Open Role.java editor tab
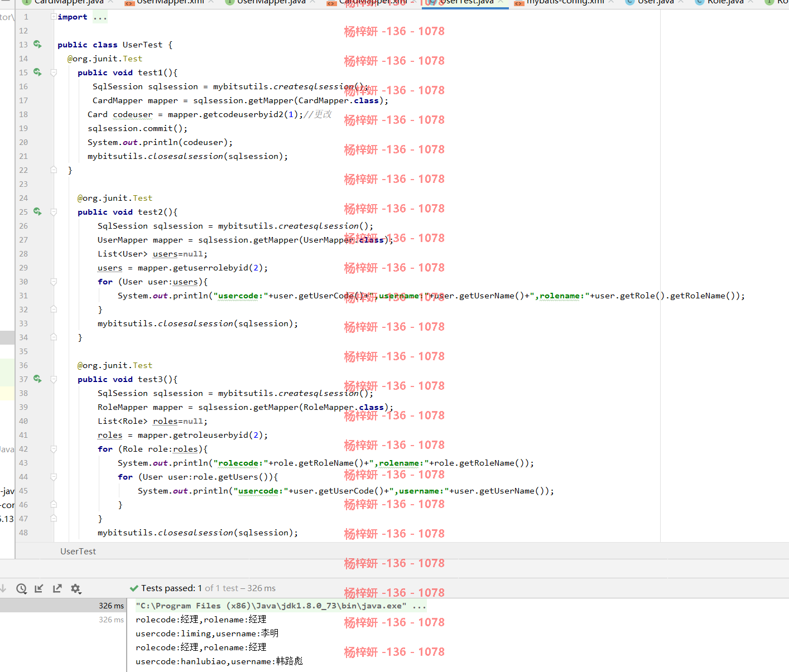This screenshot has height=672, width=789. [x=725, y=3]
